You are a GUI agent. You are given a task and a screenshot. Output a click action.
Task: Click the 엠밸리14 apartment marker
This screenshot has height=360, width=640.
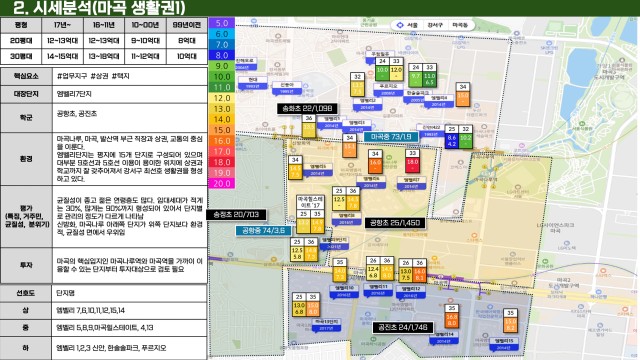(x=444, y=337)
